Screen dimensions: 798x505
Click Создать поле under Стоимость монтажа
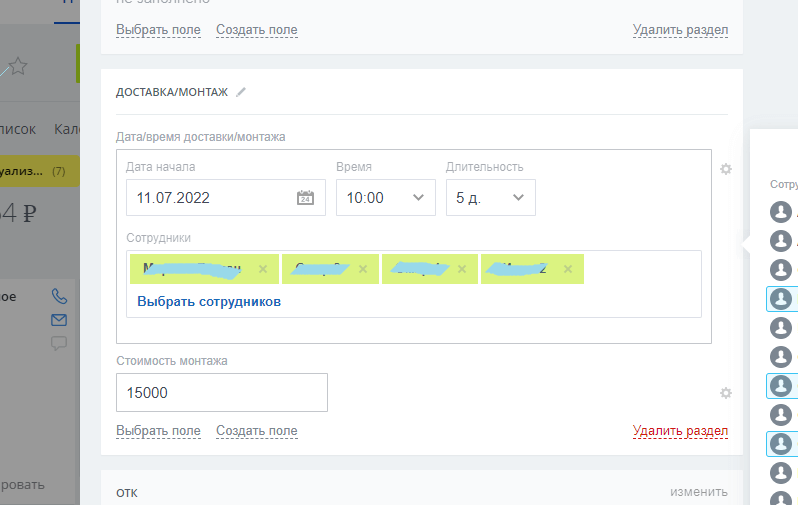click(x=256, y=431)
